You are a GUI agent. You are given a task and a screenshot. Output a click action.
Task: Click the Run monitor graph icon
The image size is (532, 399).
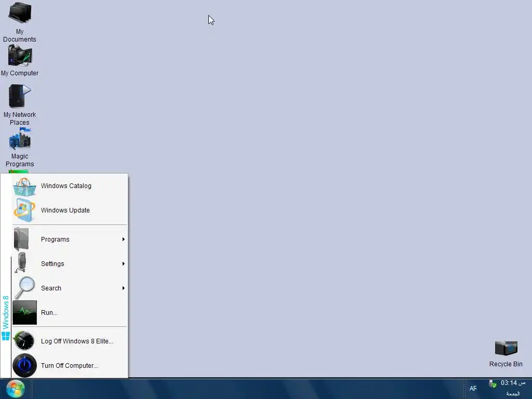point(24,312)
